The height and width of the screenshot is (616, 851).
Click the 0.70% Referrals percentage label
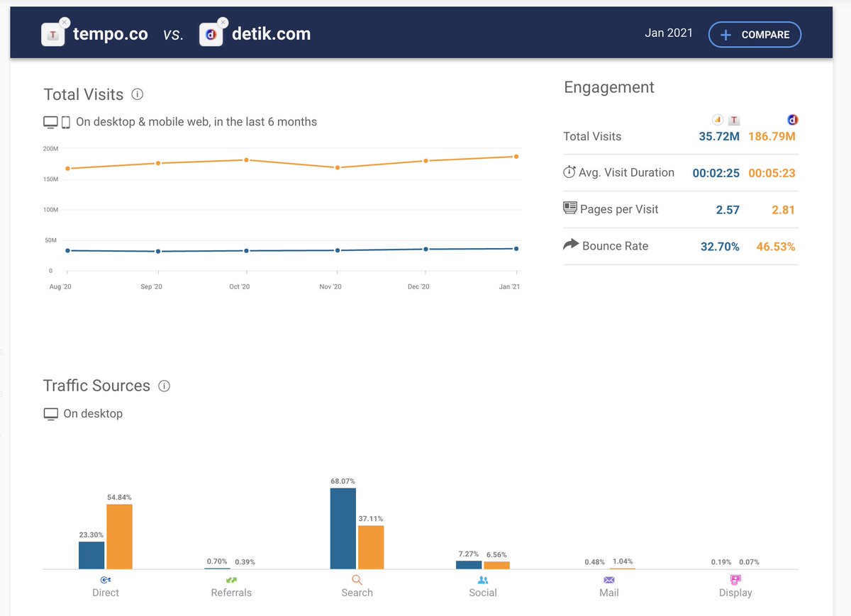click(x=217, y=561)
